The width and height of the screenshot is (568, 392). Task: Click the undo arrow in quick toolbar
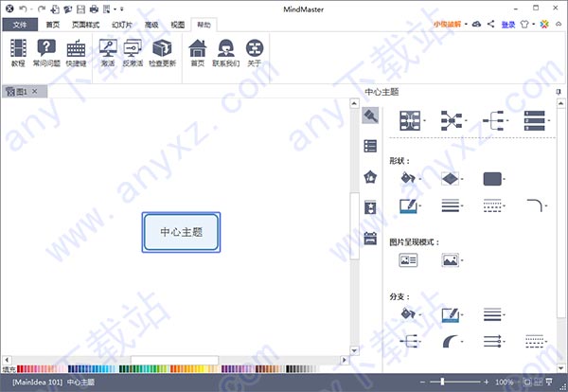(23, 9)
